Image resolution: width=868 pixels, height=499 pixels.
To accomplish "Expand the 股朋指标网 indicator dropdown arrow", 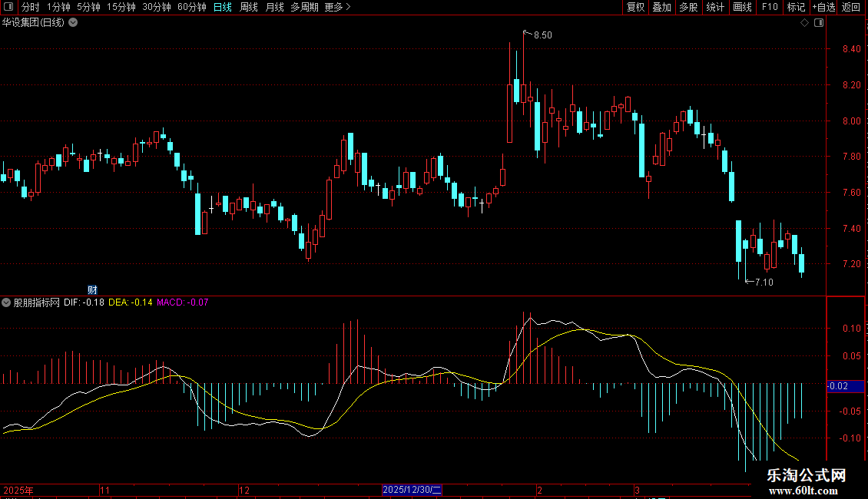I will pos(6,302).
